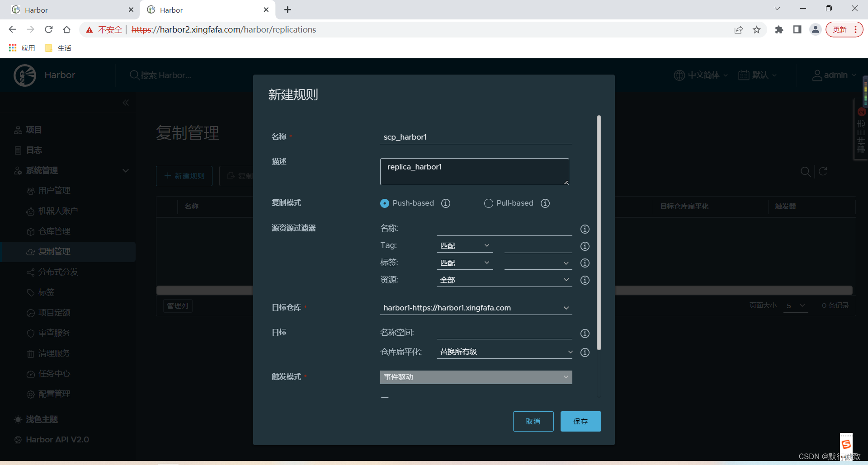The height and width of the screenshot is (465, 868).
Task: Go back with browser back arrow
Action: [x=13, y=29]
